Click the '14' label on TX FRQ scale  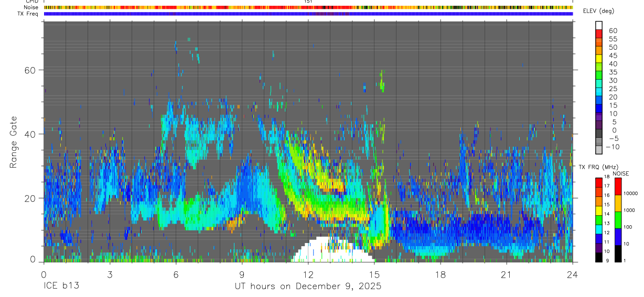click(x=607, y=214)
